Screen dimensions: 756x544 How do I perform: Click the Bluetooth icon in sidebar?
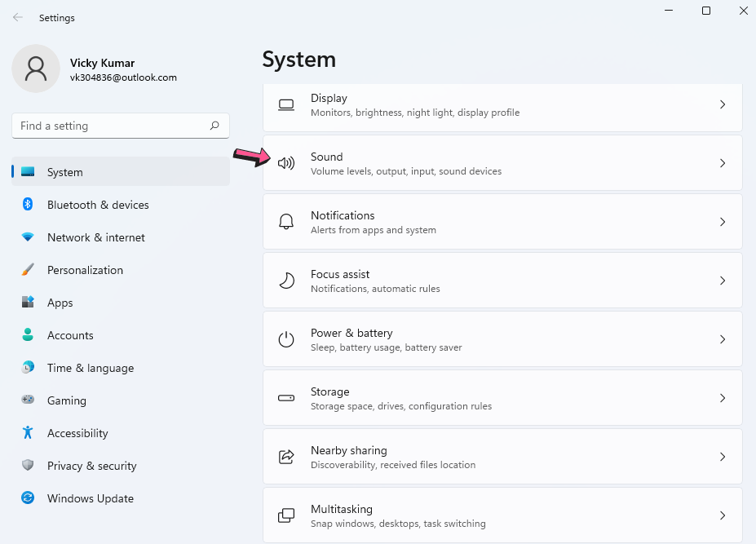[x=28, y=204]
